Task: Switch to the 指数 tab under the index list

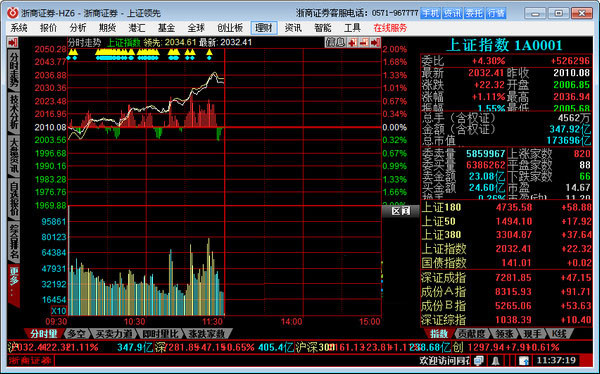Action: (439, 334)
